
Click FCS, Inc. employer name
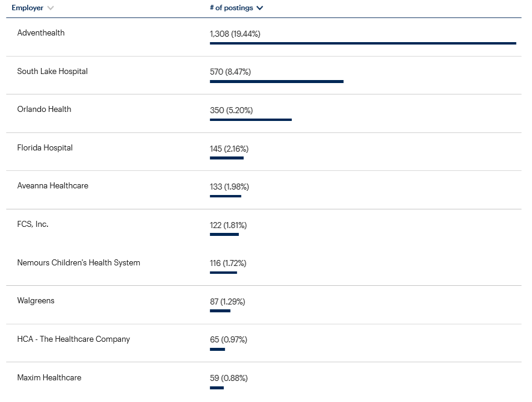pos(32,224)
